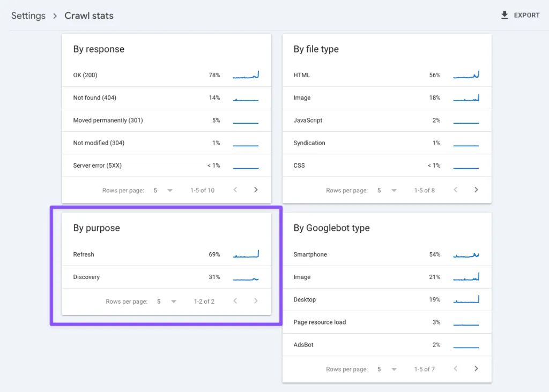Open the Refresh purpose row

coord(167,254)
